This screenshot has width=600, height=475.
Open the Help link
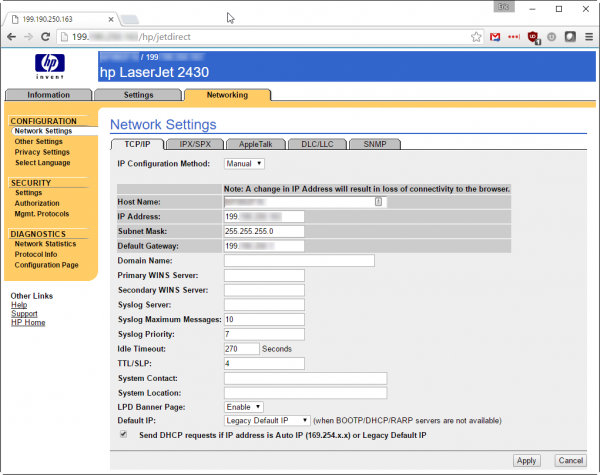click(x=19, y=305)
